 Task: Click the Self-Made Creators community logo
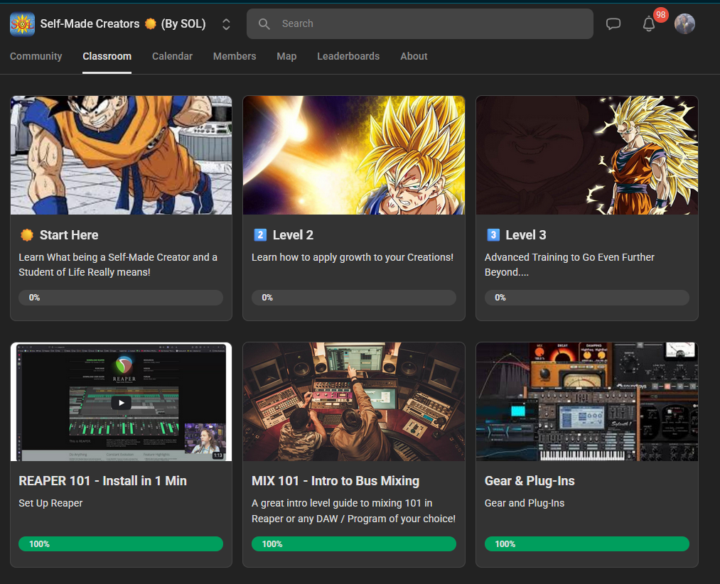(22, 24)
